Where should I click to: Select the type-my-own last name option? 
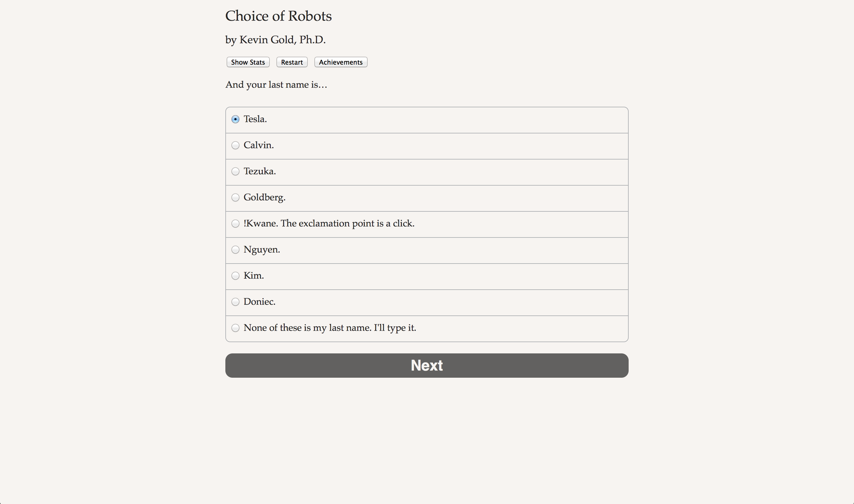235,328
